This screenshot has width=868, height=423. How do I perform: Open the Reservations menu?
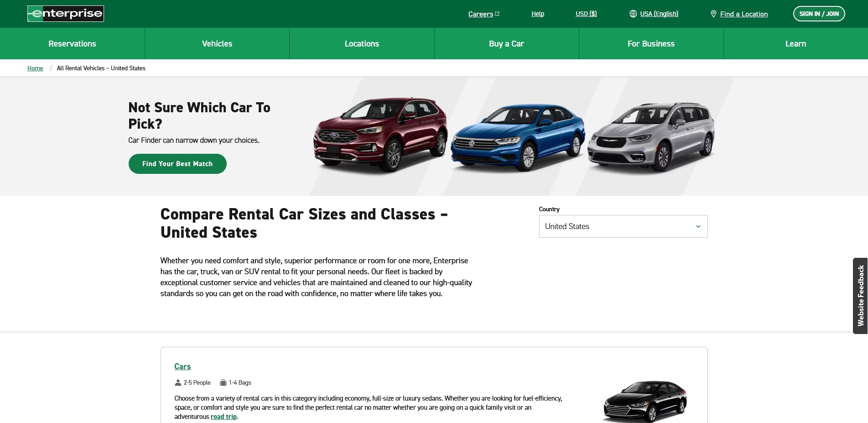(x=72, y=44)
